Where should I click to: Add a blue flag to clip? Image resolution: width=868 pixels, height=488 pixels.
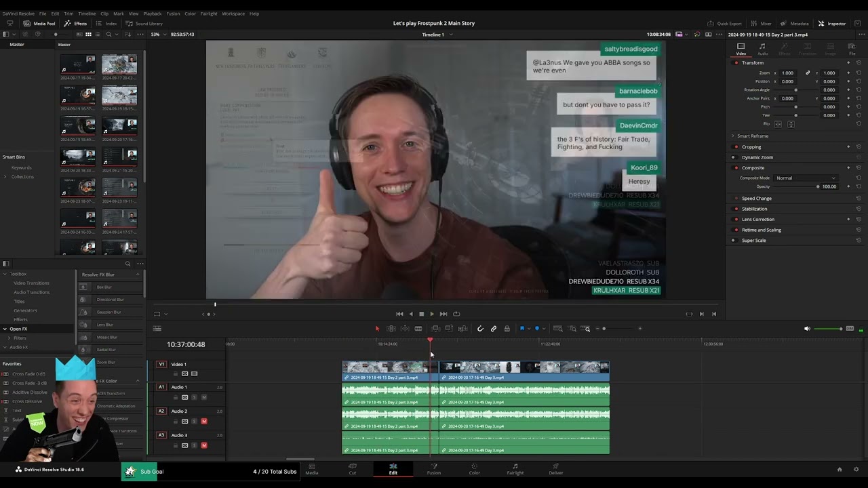521,329
